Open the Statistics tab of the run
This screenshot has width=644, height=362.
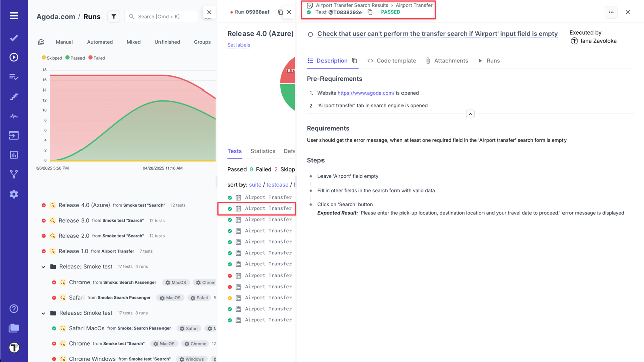pos(263,151)
